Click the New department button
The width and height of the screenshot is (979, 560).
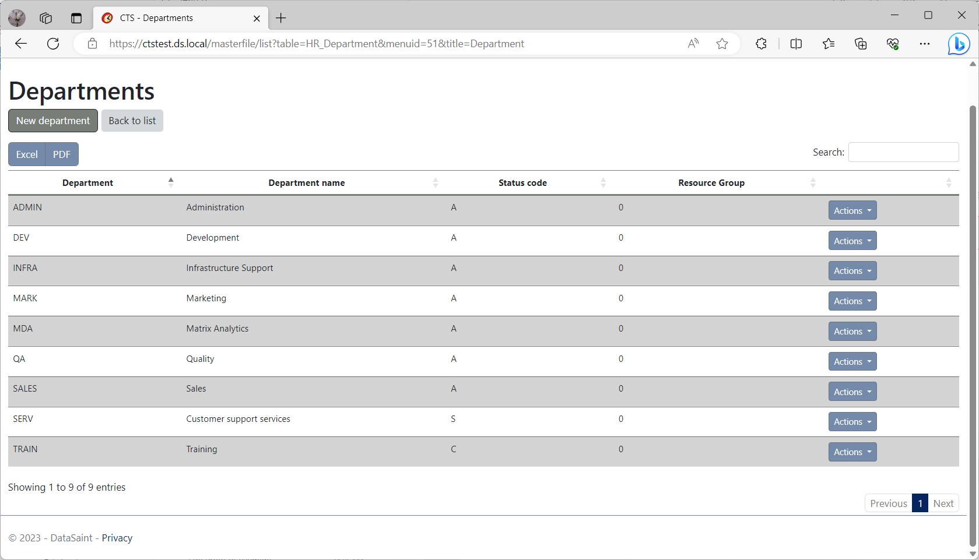click(53, 121)
